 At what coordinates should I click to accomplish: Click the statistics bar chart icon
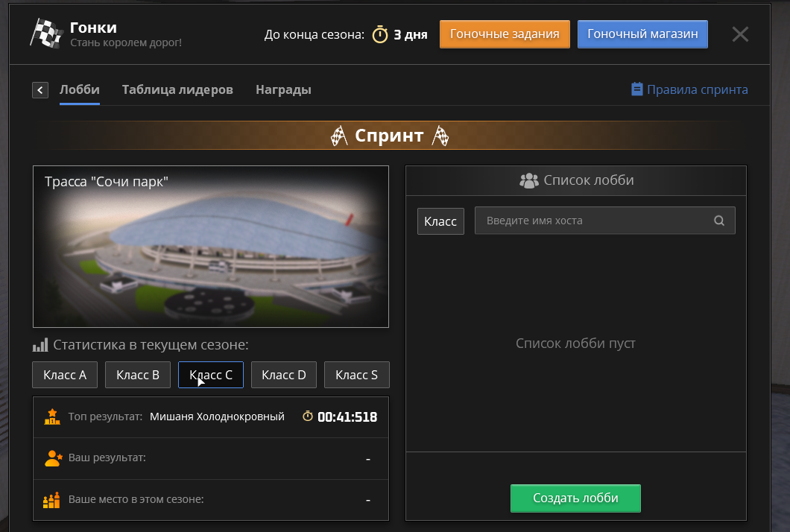point(40,345)
